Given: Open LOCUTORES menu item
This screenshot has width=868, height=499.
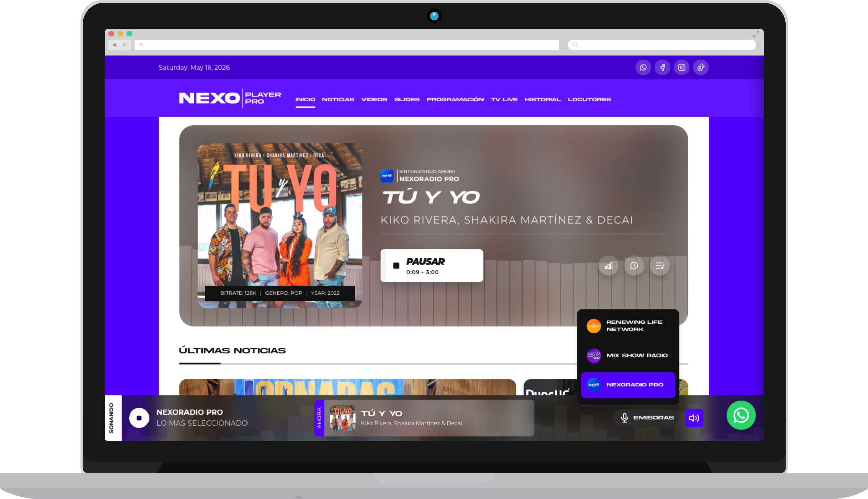Looking at the screenshot, I should (589, 99).
